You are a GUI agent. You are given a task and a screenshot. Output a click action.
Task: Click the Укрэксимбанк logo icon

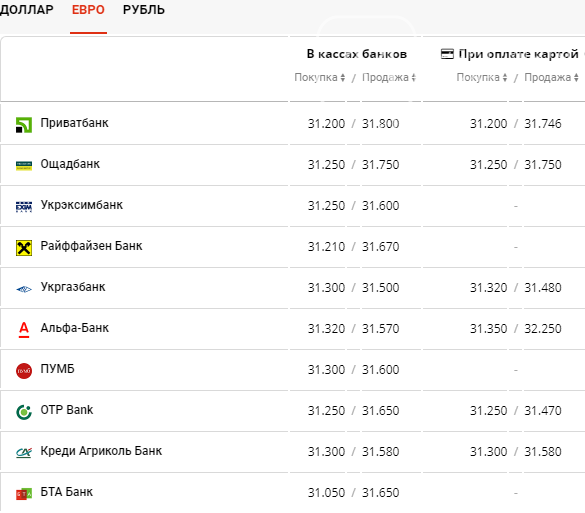point(24,206)
